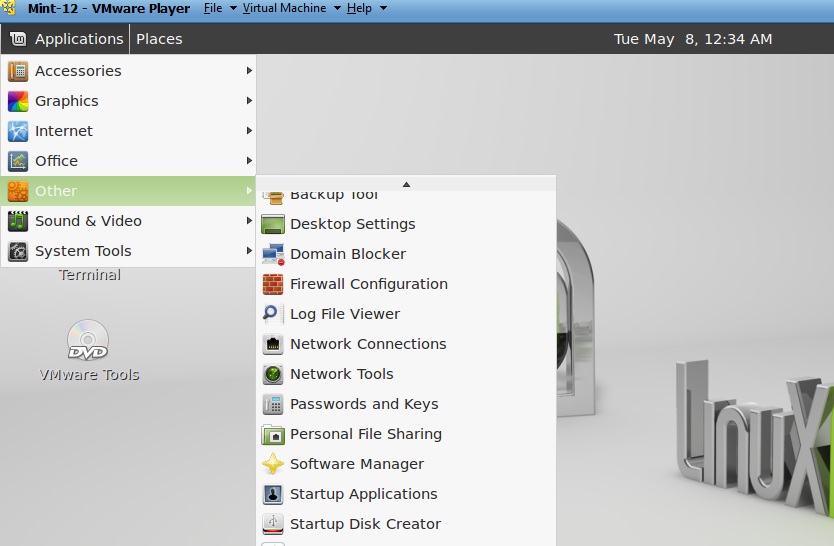This screenshot has height=546, width=834.
Task: Launch Desktop Settings from the submenu
Action: (406, 224)
